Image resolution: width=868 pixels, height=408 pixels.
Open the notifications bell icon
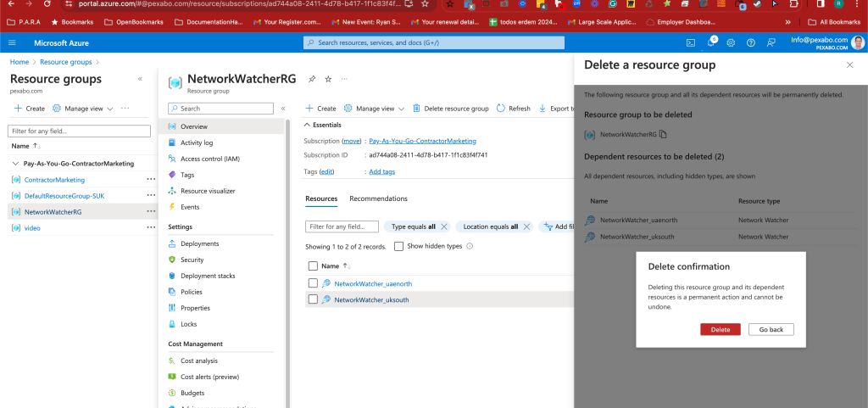click(x=711, y=43)
